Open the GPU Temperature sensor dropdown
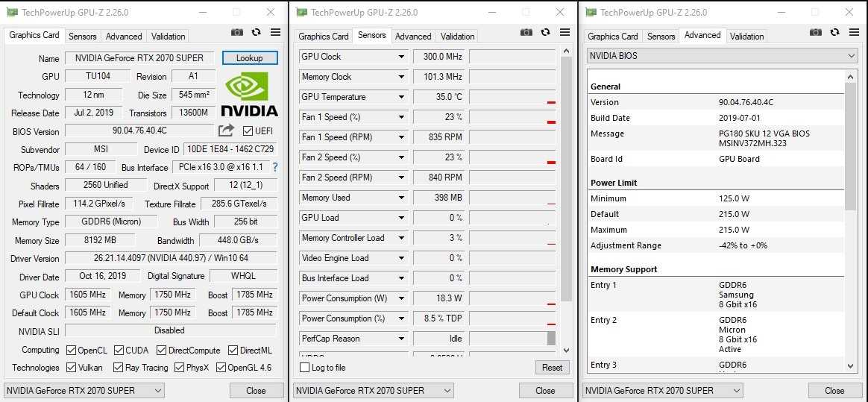This screenshot has height=402, width=868. [402, 97]
